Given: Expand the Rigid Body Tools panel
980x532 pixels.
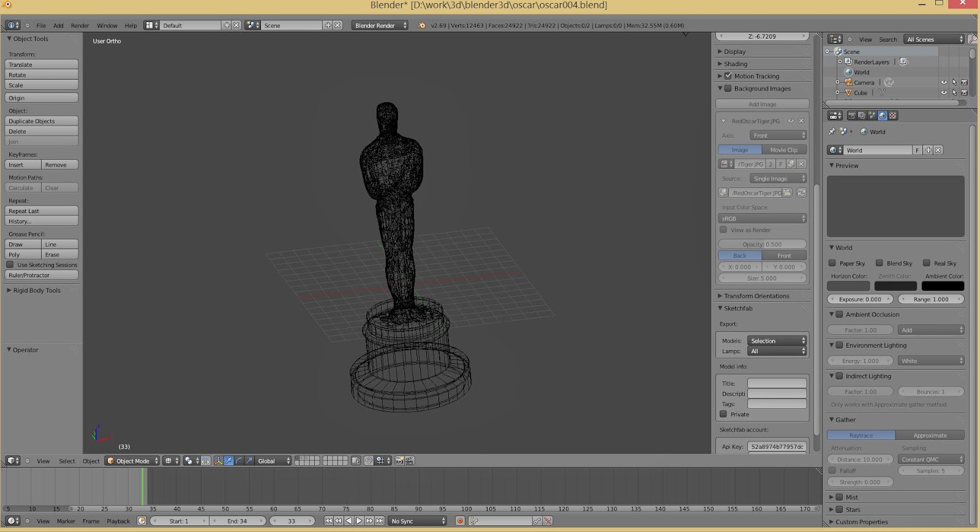Looking at the screenshot, I should pyautogui.click(x=37, y=291).
